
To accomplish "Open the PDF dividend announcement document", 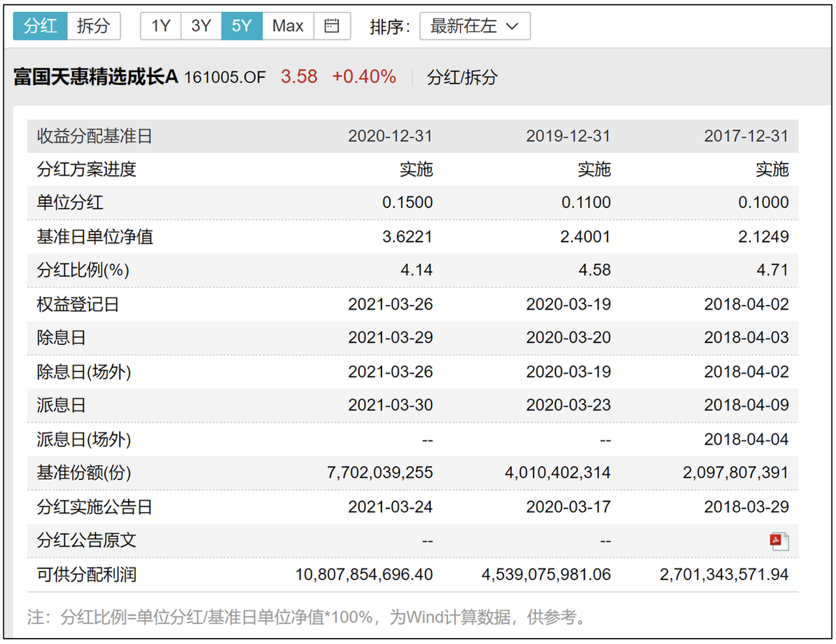I will [x=779, y=541].
